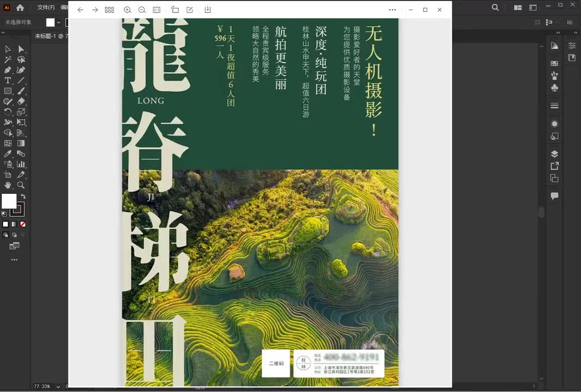Select the Symbol Sprayer tool
The image size is (581, 392).
[8, 164]
